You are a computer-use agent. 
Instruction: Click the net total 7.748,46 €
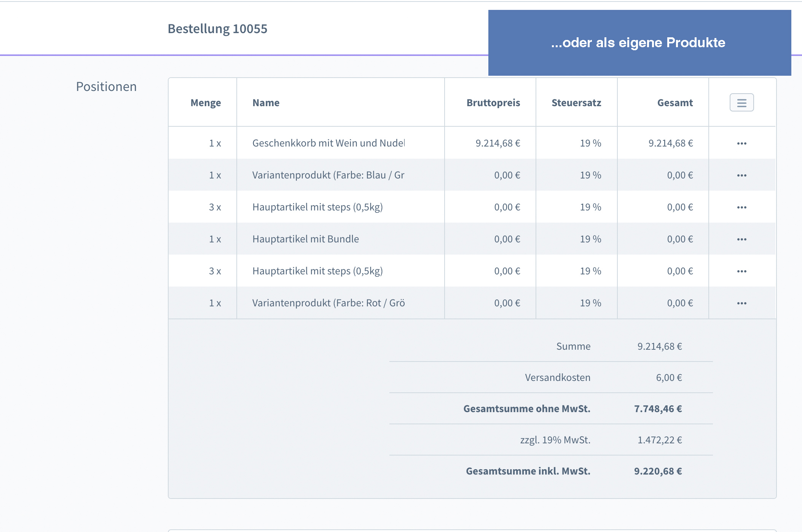coord(658,409)
